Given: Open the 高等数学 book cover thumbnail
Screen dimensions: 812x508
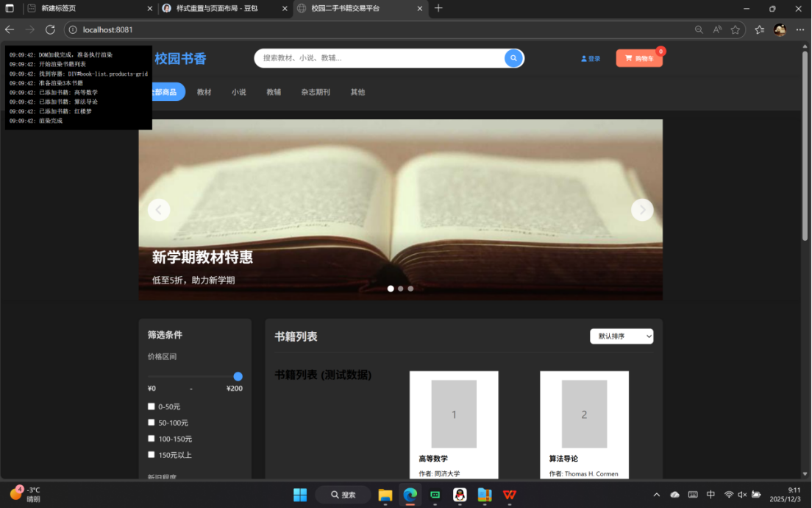Looking at the screenshot, I should [x=454, y=414].
